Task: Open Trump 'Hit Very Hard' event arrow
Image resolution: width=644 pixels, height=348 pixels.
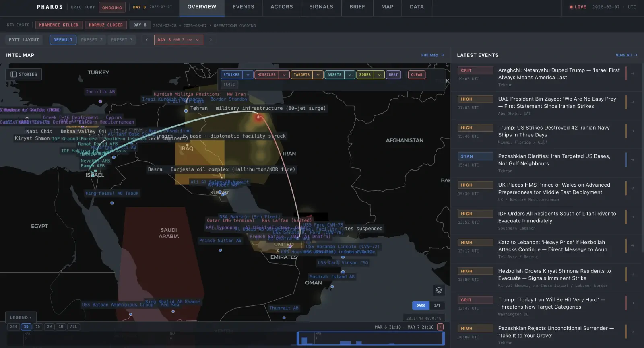Action: pyautogui.click(x=633, y=303)
